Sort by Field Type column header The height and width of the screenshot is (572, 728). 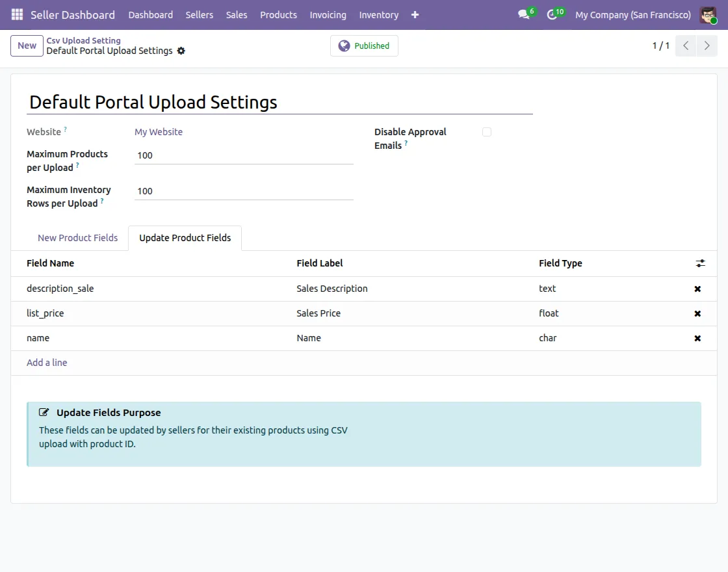coord(560,263)
